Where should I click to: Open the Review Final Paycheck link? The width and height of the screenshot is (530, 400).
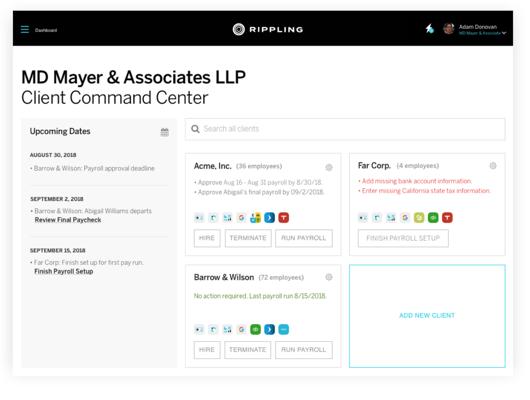click(68, 220)
